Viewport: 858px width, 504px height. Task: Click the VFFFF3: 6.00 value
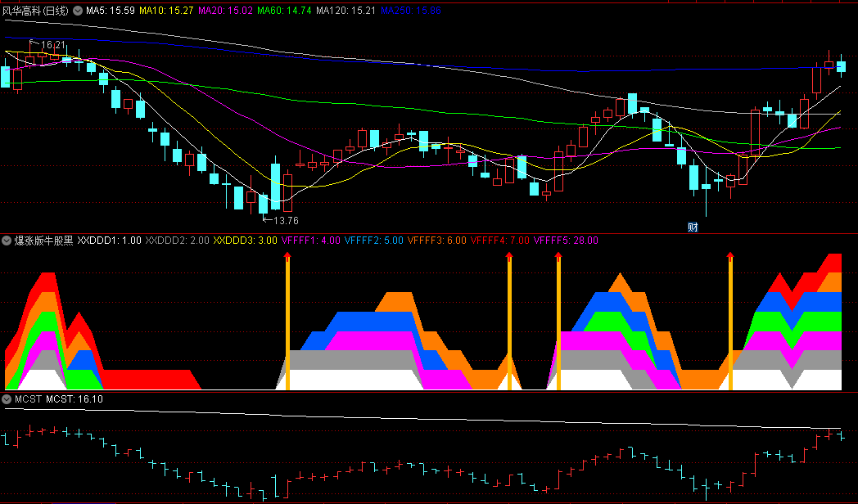[x=436, y=241]
